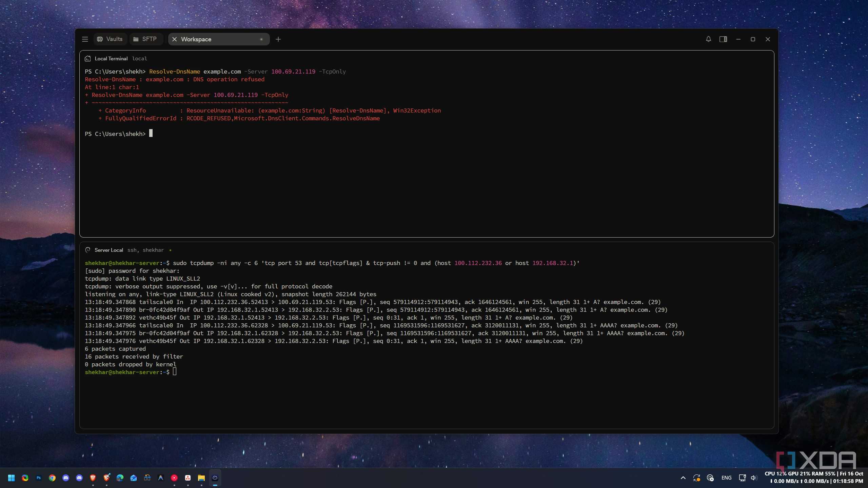Image resolution: width=868 pixels, height=488 pixels.
Task: Open the sync status tray icon
Action: (697, 478)
